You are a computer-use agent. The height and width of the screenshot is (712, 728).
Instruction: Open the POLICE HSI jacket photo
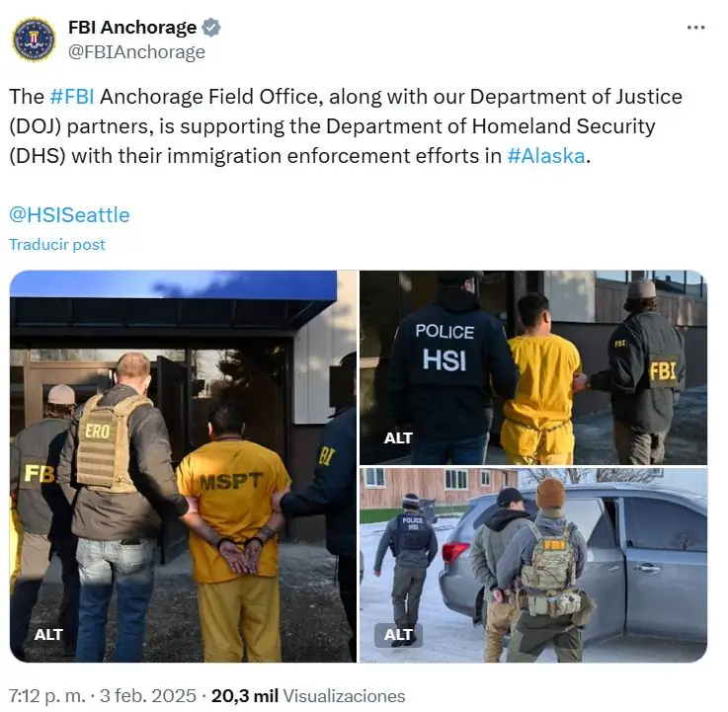coord(533,367)
